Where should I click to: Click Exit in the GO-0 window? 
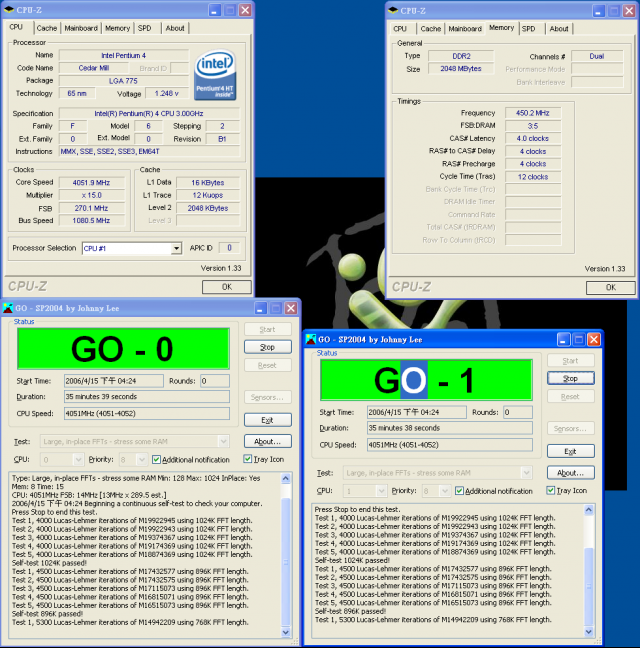click(268, 420)
